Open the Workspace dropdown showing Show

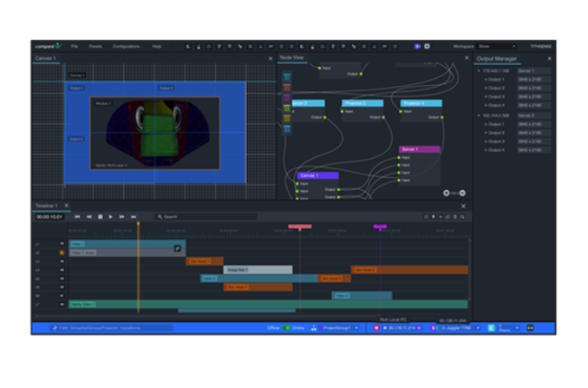497,46
